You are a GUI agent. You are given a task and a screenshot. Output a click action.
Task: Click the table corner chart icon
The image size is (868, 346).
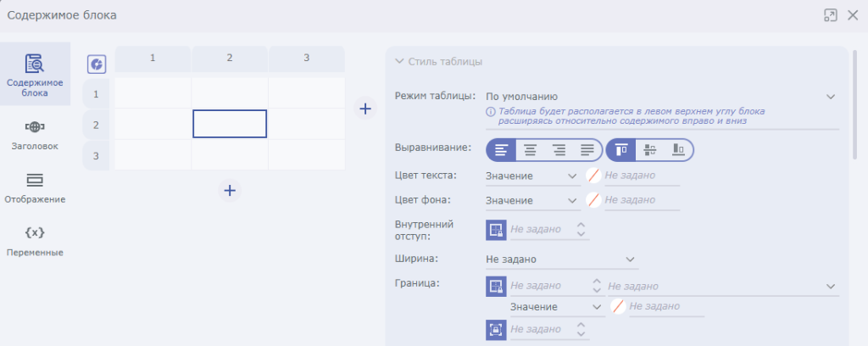click(97, 64)
